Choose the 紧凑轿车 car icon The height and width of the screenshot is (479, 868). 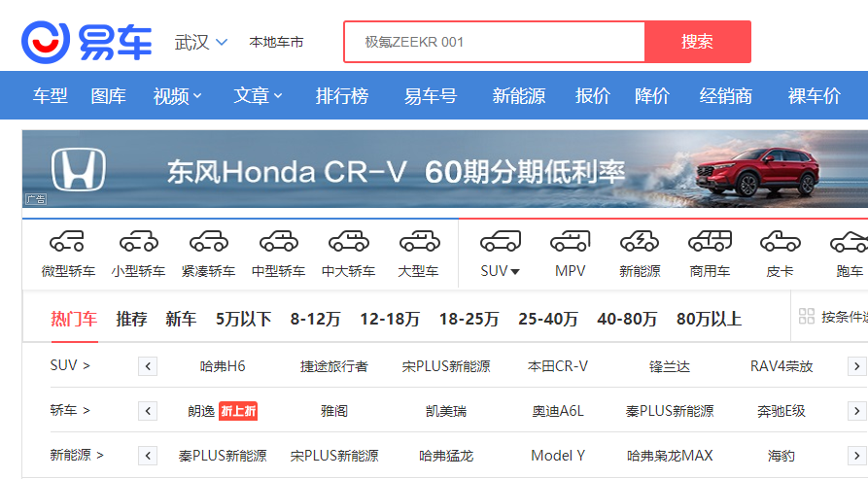click(x=208, y=242)
